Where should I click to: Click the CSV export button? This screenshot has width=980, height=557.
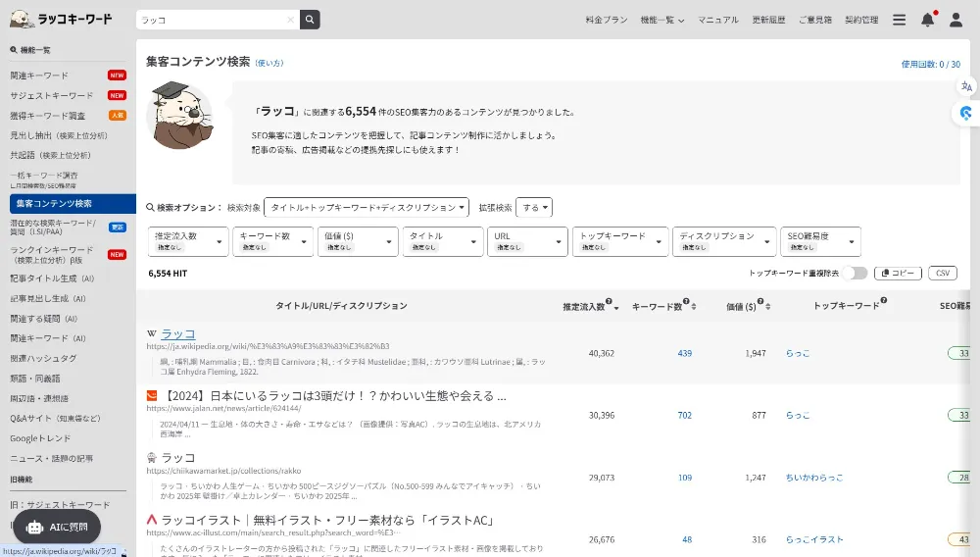point(943,274)
